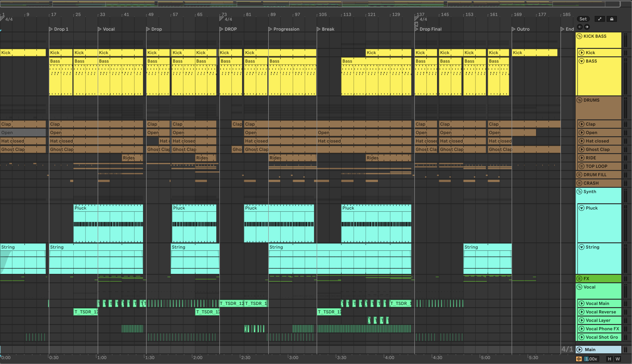Jump to the next locator arrow
This screenshot has width=632, height=364.
[x=587, y=27]
